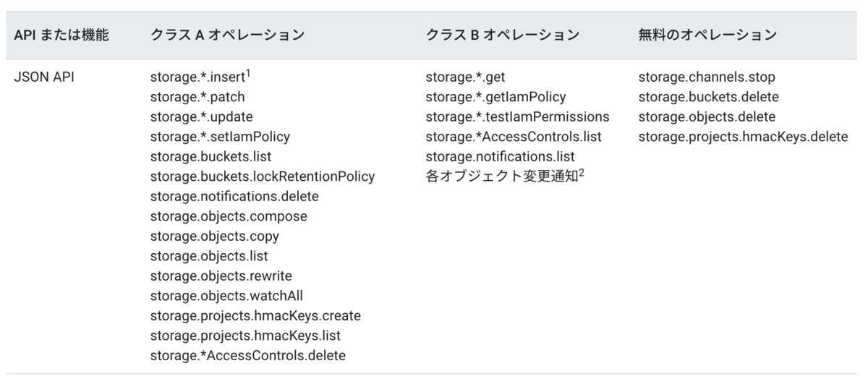Select storage.objects.rewrite in the list

click(x=221, y=276)
